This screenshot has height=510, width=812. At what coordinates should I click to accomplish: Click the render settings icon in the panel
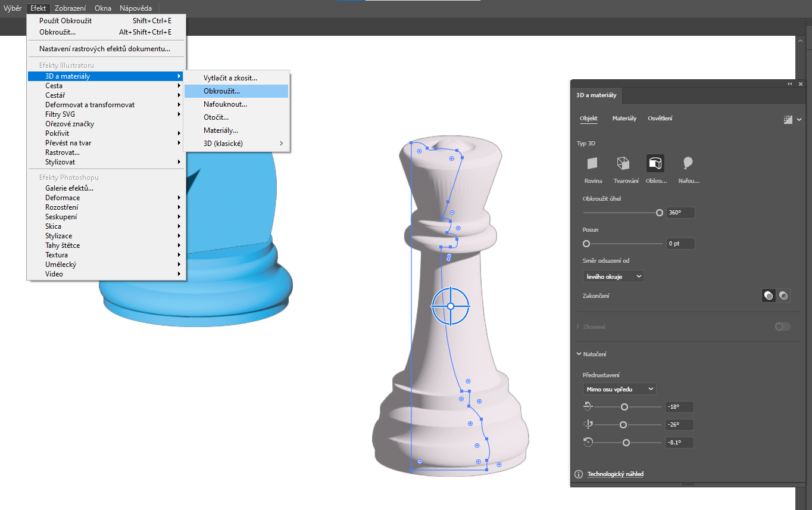788,119
